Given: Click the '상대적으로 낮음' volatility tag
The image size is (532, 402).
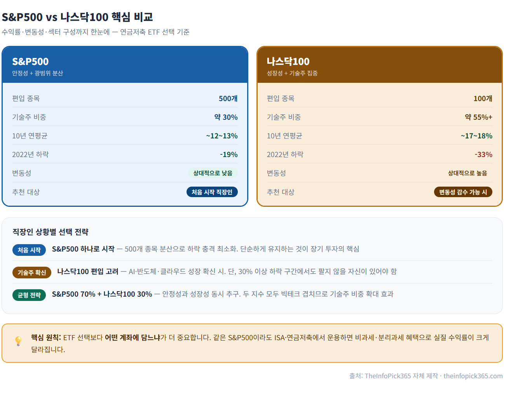Looking at the screenshot, I should point(213,173).
